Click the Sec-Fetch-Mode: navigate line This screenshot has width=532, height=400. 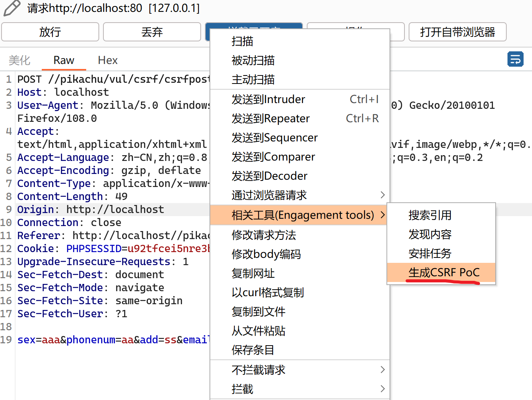91,288
